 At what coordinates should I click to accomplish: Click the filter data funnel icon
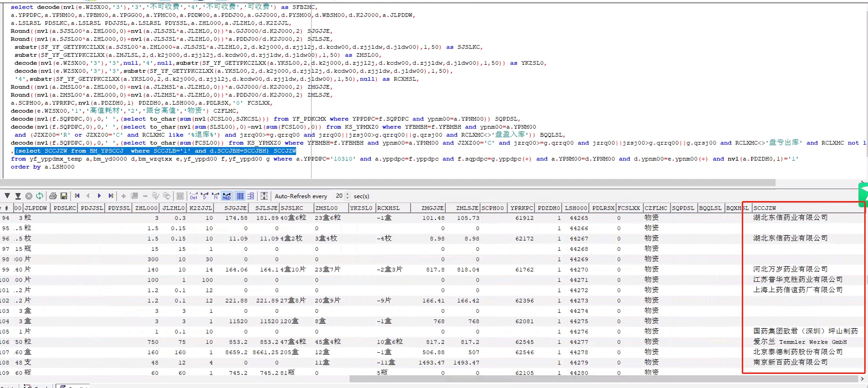[x=7, y=196]
